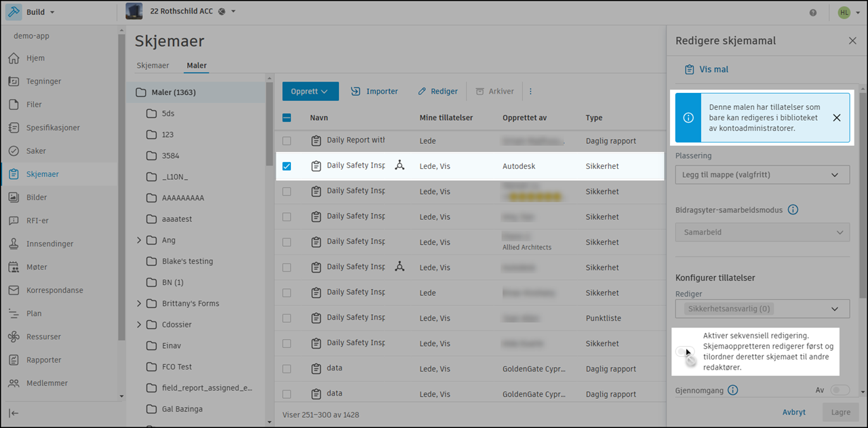Check the Punktliste row checkbox
The image size is (868, 428).
point(287,318)
